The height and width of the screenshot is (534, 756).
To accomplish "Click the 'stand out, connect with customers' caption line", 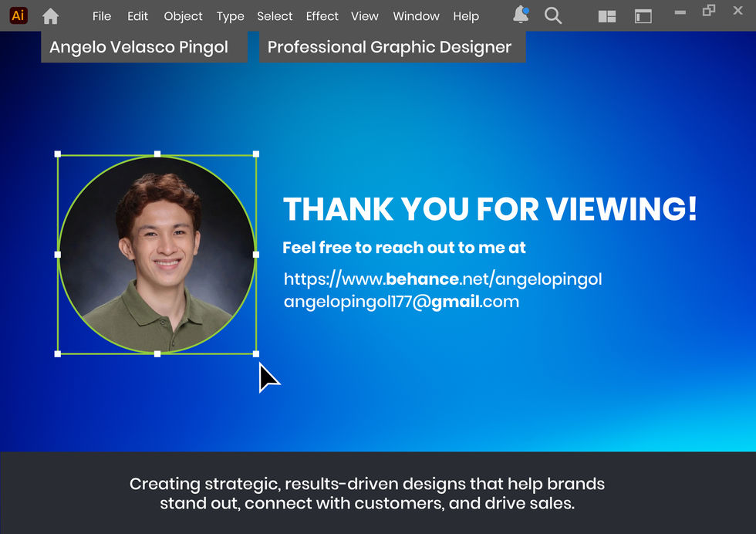I will pyautogui.click(x=367, y=504).
